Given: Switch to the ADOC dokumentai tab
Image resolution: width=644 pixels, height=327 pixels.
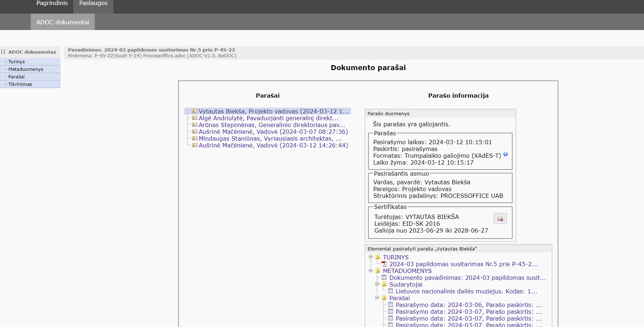Looking at the screenshot, I should (x=63, y=22).
